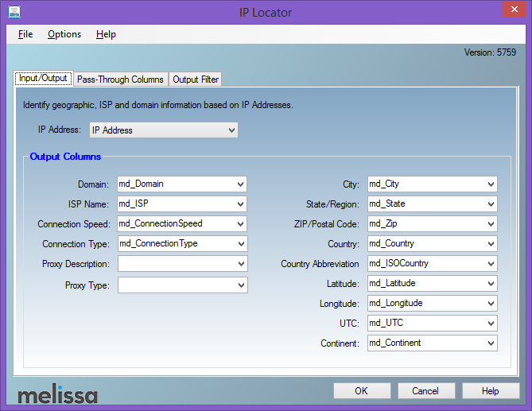532x411 pixels.
Task: Open the Country Abbreviation dropdown
Action: click(491, 264)
